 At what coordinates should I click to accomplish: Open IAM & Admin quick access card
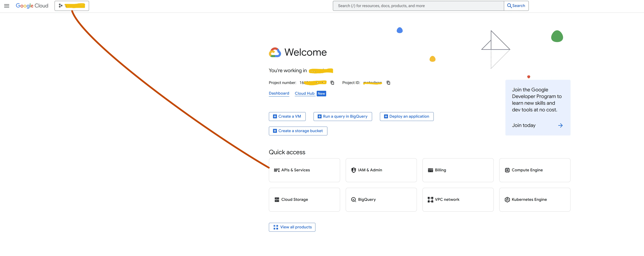381,170
